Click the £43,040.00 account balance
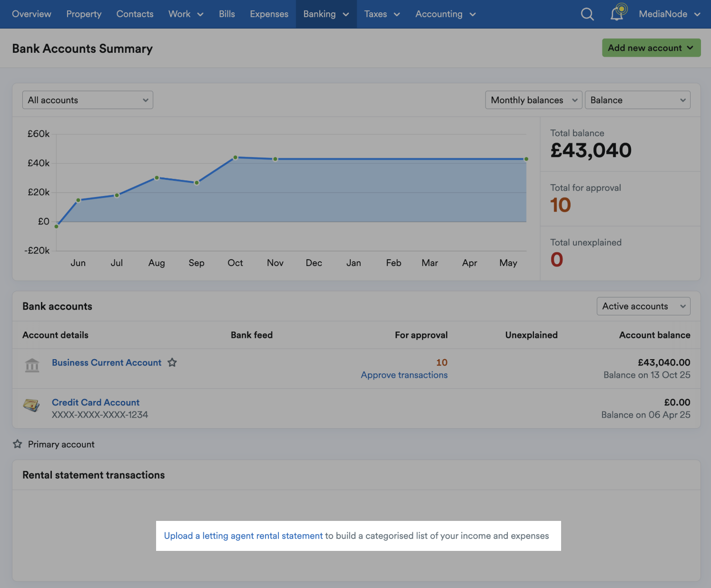This screenshot has width=711, height=588. [x=664, y=363]
